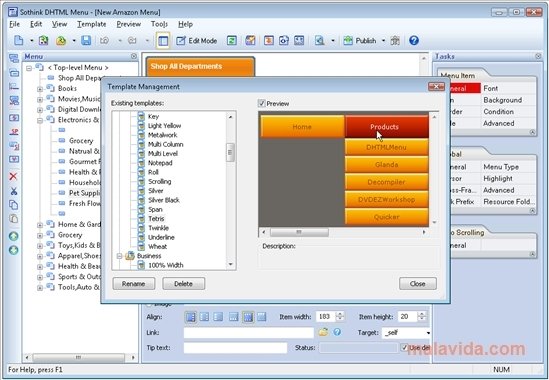Screen dimensions: 549x380
Task: Click the preview magnifier toolbar icon
Action: (x=319, y=41)
